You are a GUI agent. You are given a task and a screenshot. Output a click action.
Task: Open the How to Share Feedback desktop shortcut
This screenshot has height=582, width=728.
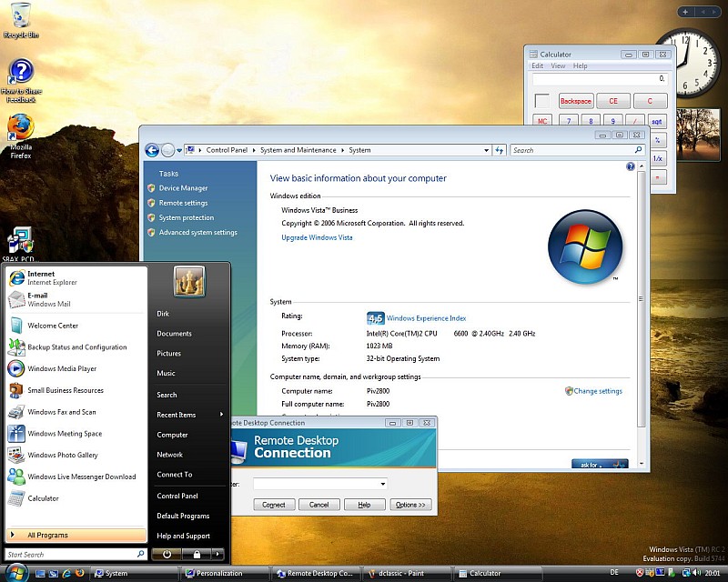[21, 80]
